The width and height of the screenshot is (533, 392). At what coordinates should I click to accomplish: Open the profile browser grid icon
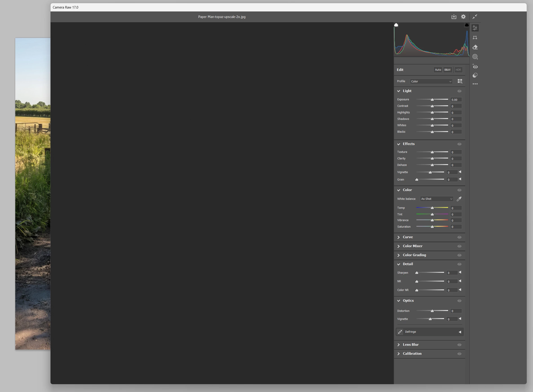coord(460,81)
